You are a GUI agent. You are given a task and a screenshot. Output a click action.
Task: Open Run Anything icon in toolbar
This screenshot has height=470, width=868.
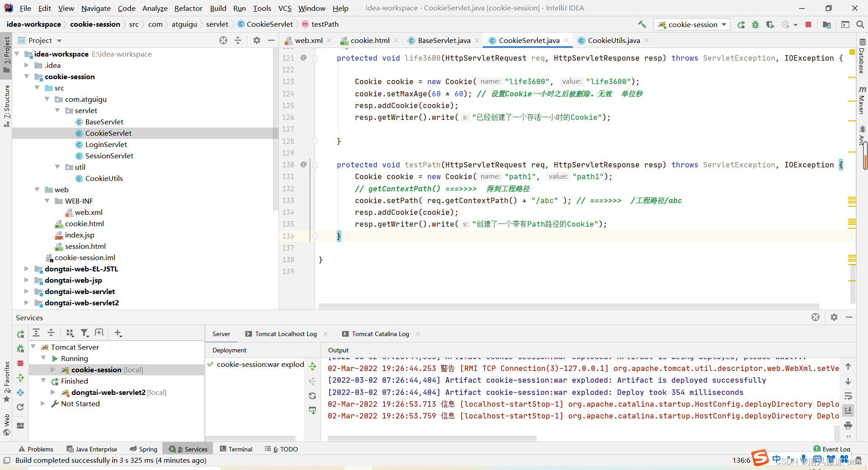coord(845,24)
